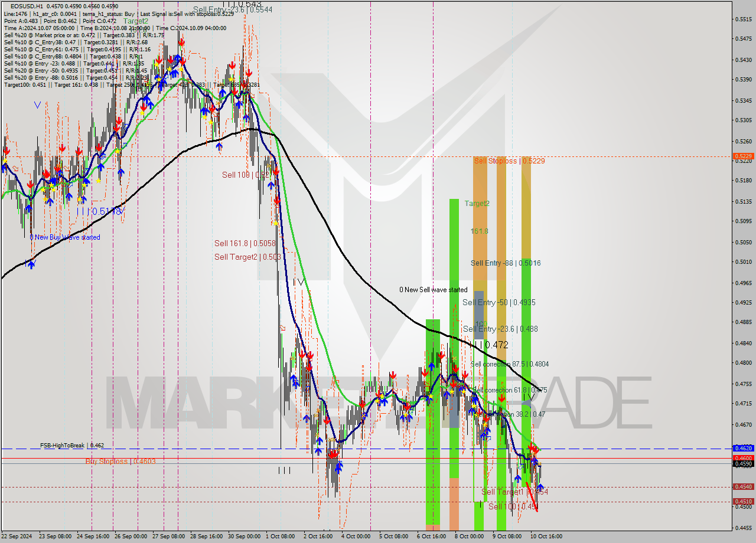Click the '30 Sep 00:00' time axis label
The height and width of the screenshot is (543, 756).
click(x=245, y=537)
